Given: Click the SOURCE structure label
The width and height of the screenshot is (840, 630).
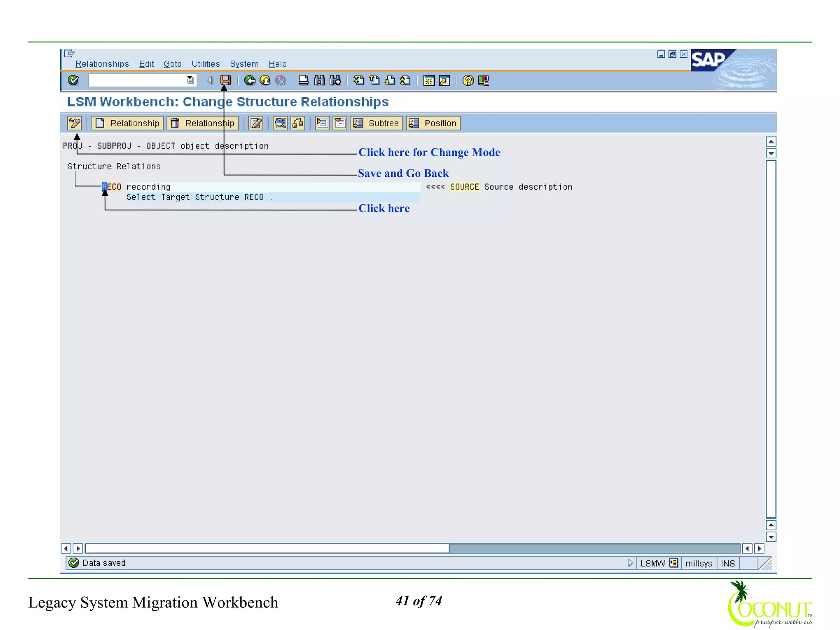Looking at the screenshot, I should tap(464, 187).
